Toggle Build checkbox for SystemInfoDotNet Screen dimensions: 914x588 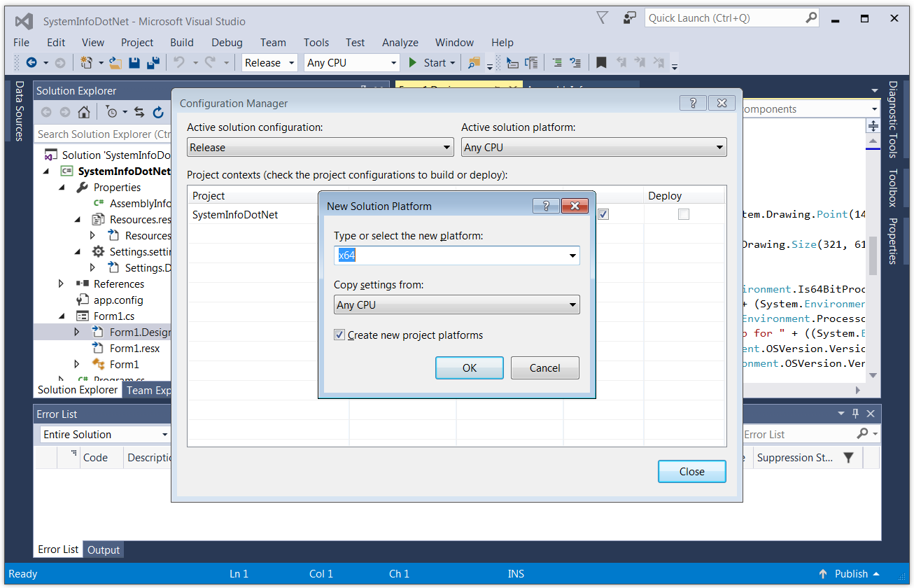click(603, 215)
